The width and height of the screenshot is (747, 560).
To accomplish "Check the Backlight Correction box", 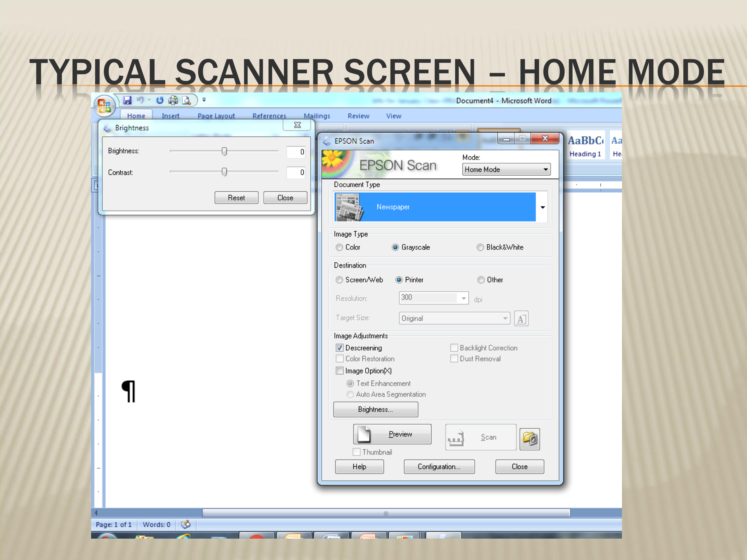I will (x=454, y=348).
